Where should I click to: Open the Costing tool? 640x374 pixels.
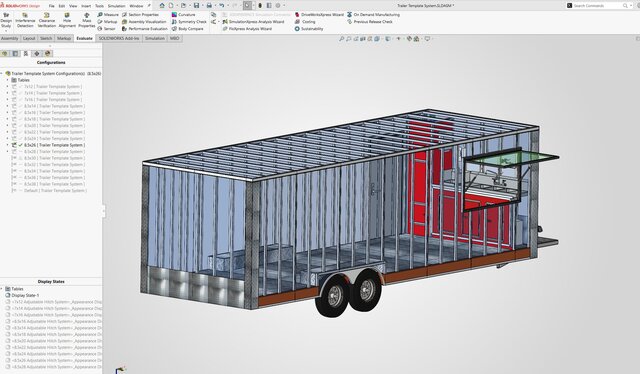pyautogui.click(x=305, y=22)
